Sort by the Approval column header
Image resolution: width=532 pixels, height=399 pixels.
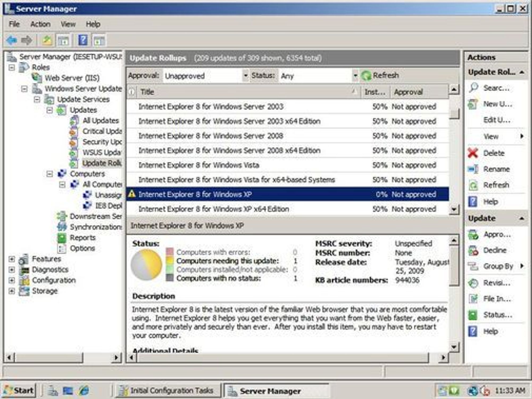click(419, 92)
